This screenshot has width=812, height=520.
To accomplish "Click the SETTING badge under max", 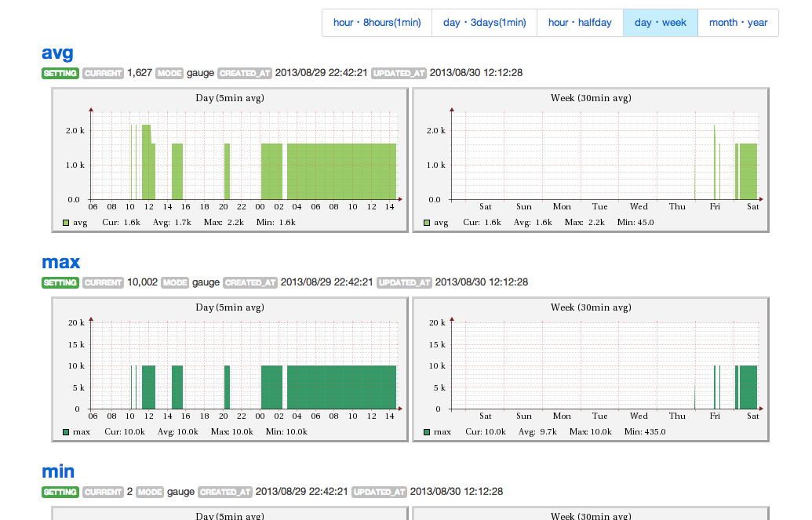I will pyautogui.click(x=60, y=282).
